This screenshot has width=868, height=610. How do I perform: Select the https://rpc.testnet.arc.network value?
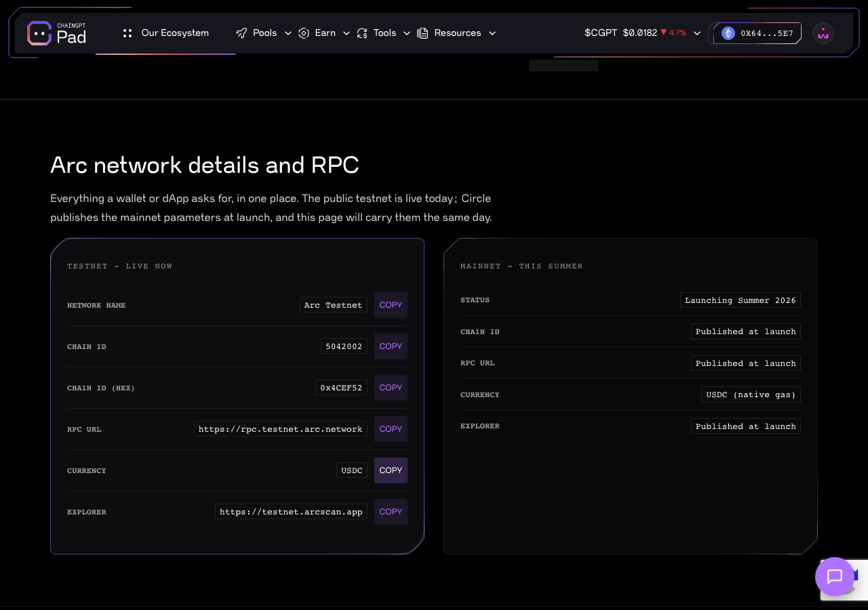pyautogui.click(x=281, y=429)
